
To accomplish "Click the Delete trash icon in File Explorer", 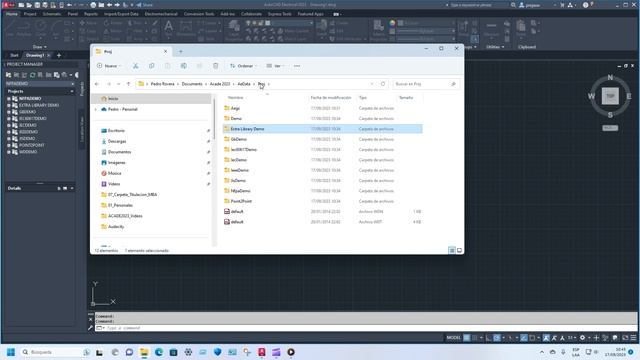I will [216, 66].
